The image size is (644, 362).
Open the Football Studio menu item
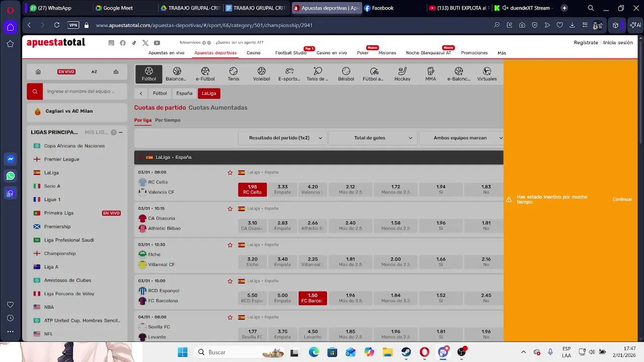[x=291, y=53]
